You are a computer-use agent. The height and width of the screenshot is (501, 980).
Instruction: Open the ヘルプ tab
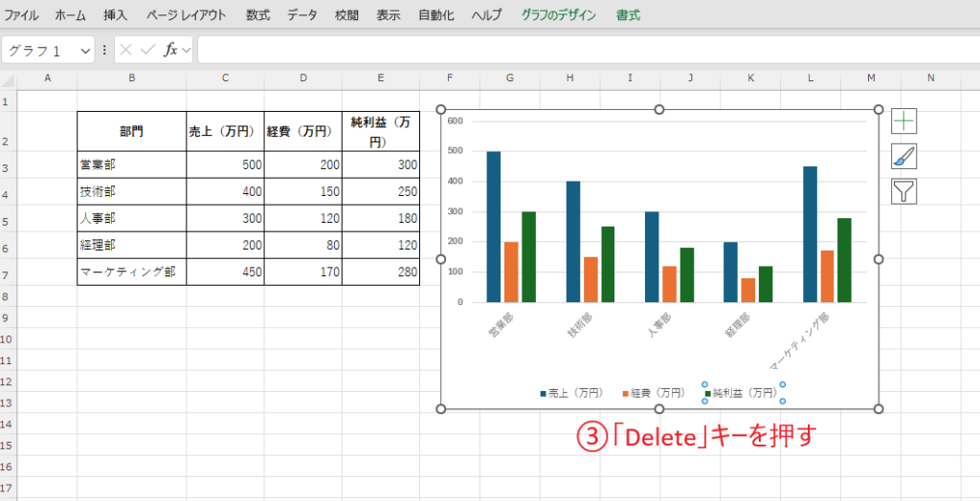pyautogui.click(x=486, y=15)
